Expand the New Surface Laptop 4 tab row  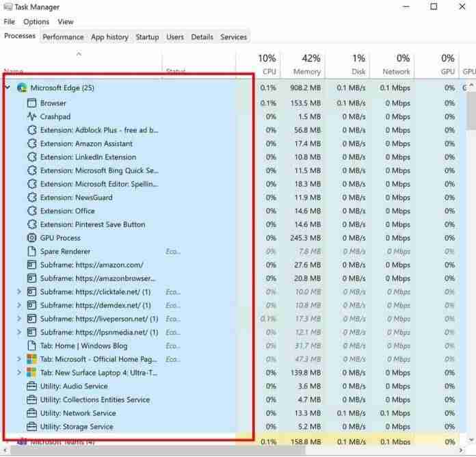click(x=19, y=373)
